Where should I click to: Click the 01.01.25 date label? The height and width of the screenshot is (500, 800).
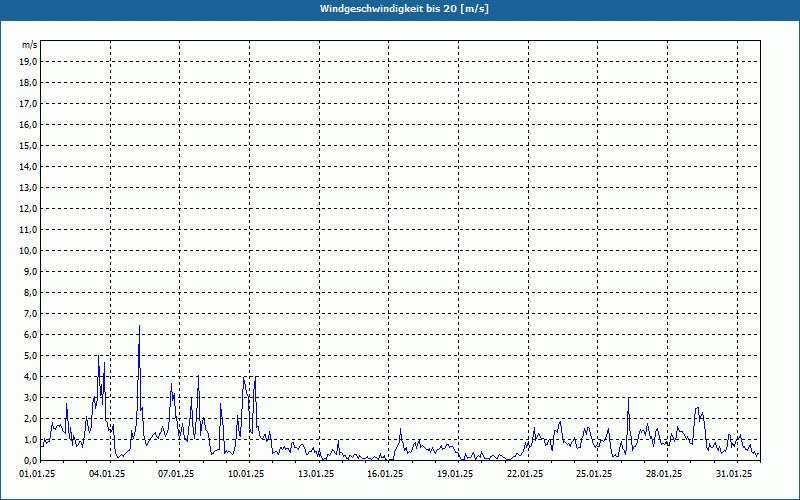coord(37,474)
